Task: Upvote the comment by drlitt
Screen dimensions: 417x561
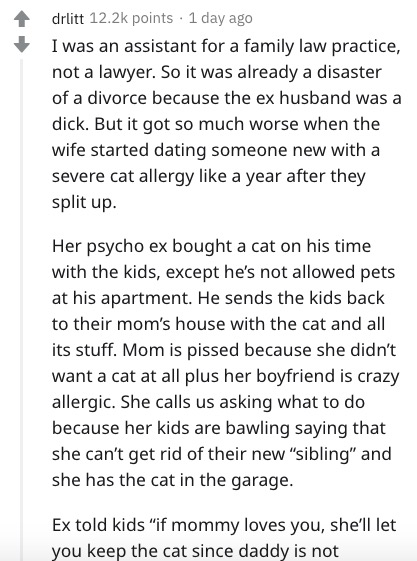Action: [x=21, y=19]
